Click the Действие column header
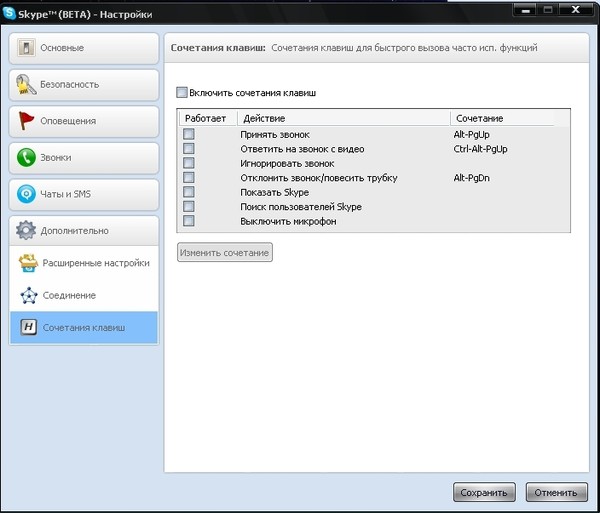The height and width of the screenshot is (513, 600). tap(343, 118)
